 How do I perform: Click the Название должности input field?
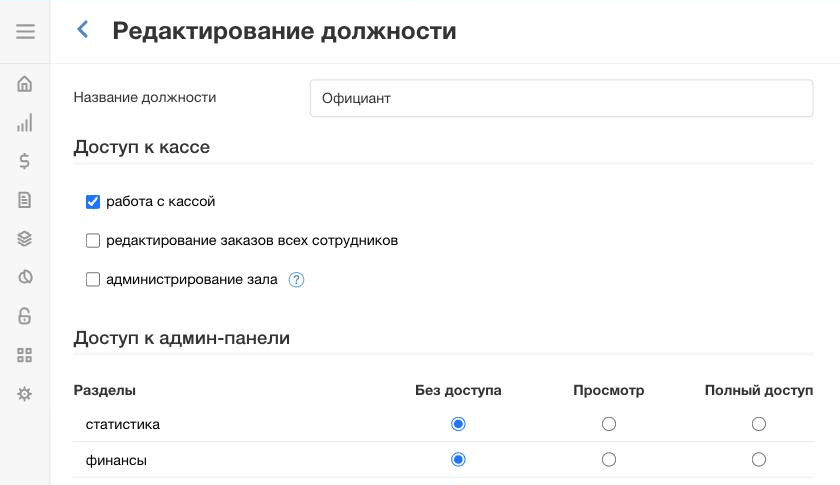click(x=561, y=98)
